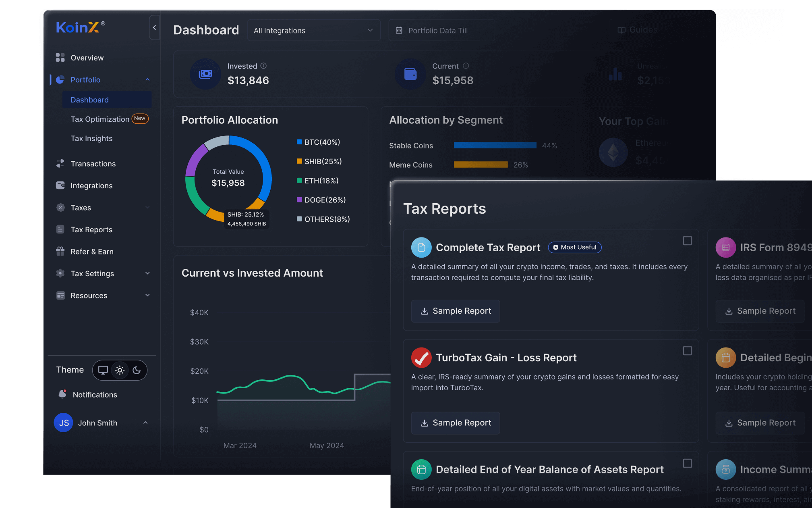Screen dimensions: 812x508
Task: Download the Complete Tax Report sample
Action: click(x=455, y=311)
